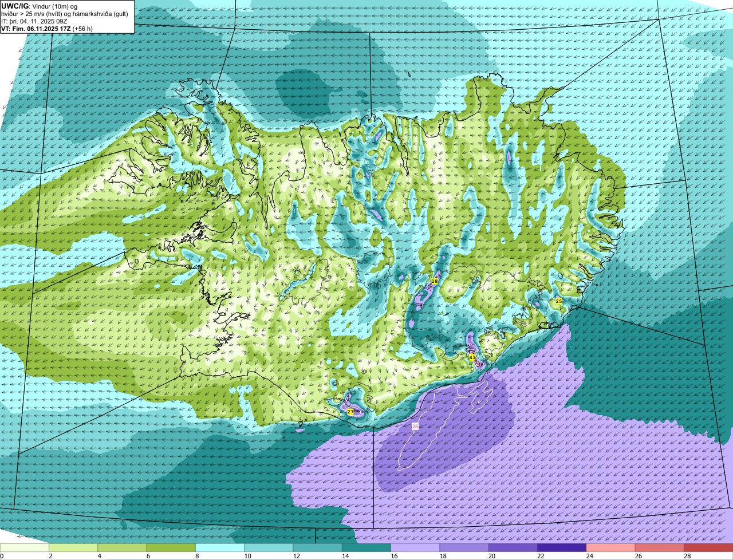The width and height of the screenshot is (733, 560).
Task: Click the 'IT: þri. 04. 11. 2025 09Z' line
Action: point(35,21)
